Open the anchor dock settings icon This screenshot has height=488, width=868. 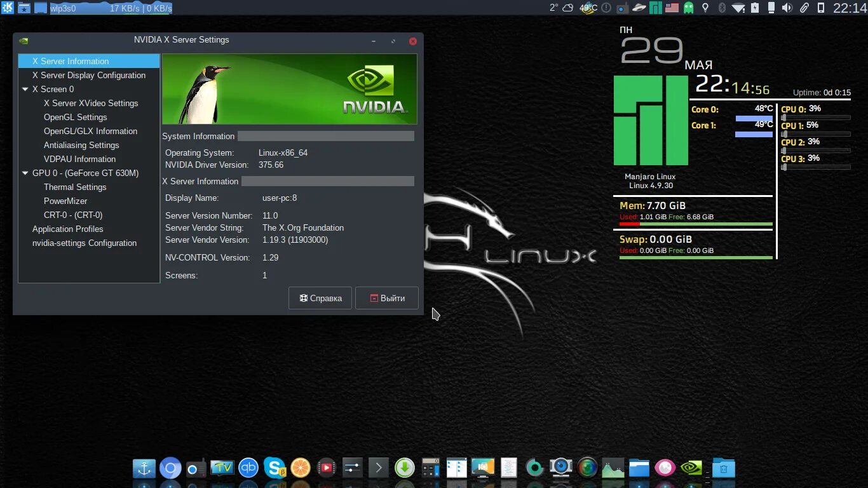coord(144,469)
